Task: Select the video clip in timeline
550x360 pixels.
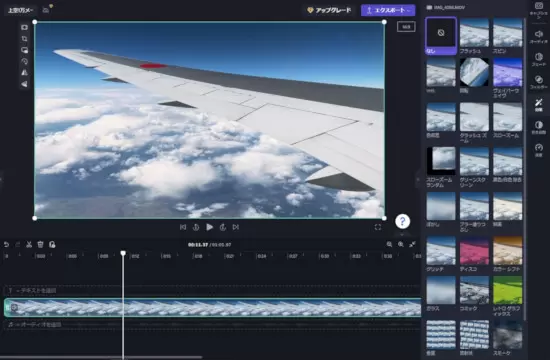Action: [x=213, y=307]
